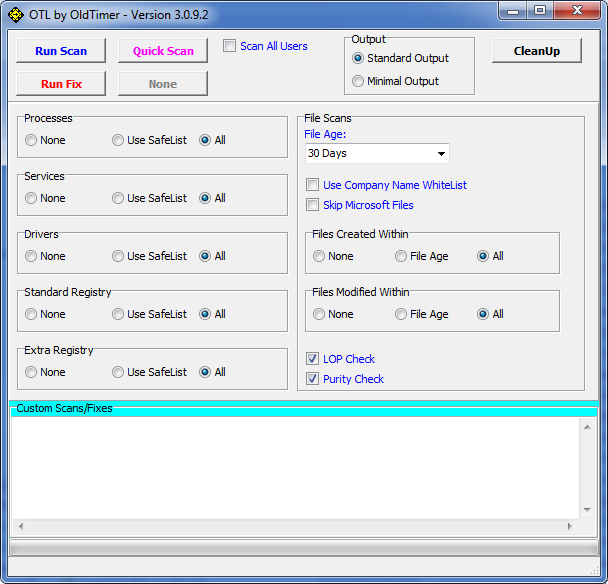Close the OTL window
This screenshot has height=584, width=608.
(x=577, y=10)
